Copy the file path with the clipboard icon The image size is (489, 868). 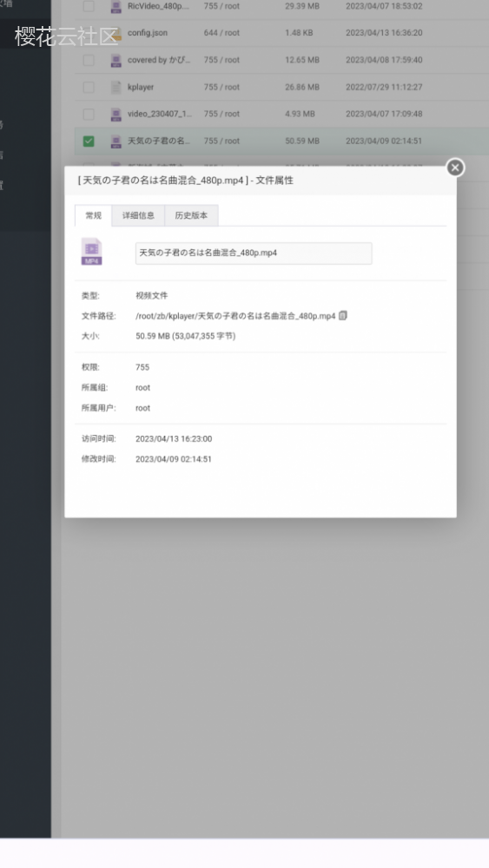pos(343,316)
